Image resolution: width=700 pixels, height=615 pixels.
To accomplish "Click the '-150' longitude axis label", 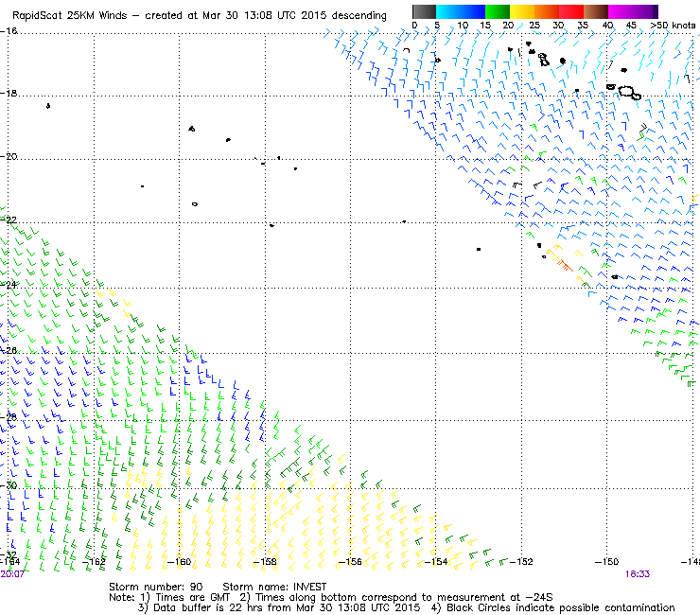I will pos(606,562).
